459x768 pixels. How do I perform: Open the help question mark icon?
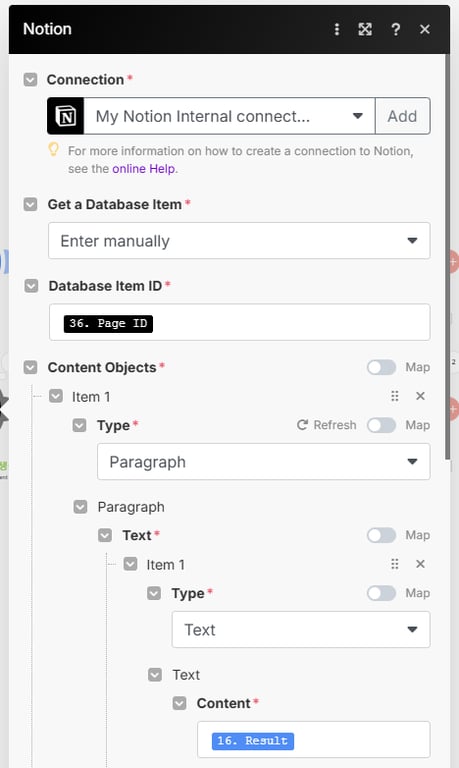[395, 29]
